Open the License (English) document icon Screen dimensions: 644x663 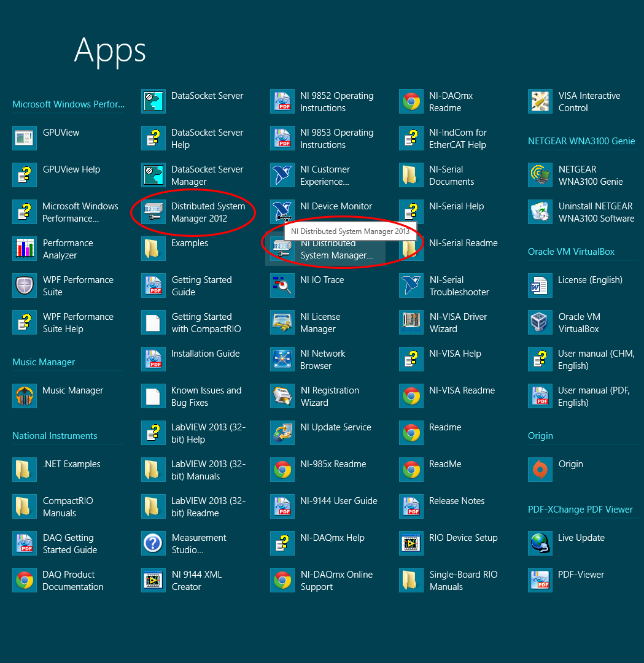[x=540, y=285]
